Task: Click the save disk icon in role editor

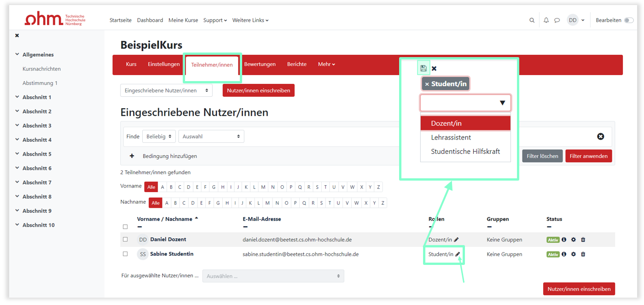Action: point(424,68)
